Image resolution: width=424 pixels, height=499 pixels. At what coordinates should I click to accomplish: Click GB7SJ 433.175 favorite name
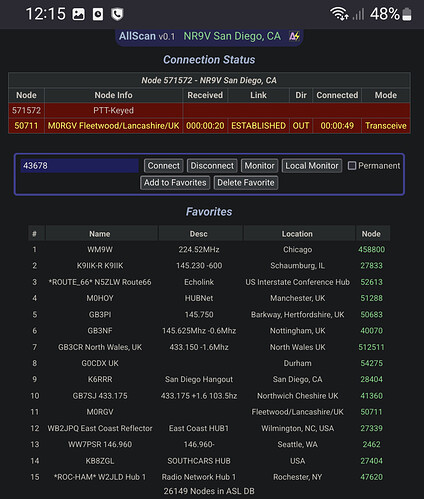[x=100, y=396]
